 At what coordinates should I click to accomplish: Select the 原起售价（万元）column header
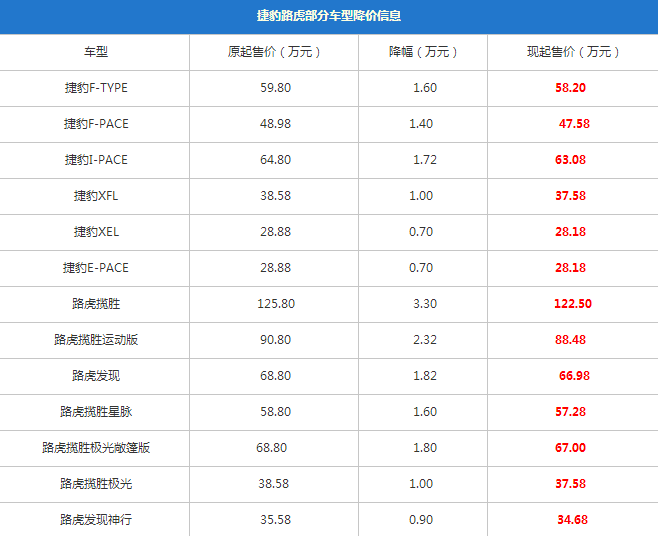point(275,52)
